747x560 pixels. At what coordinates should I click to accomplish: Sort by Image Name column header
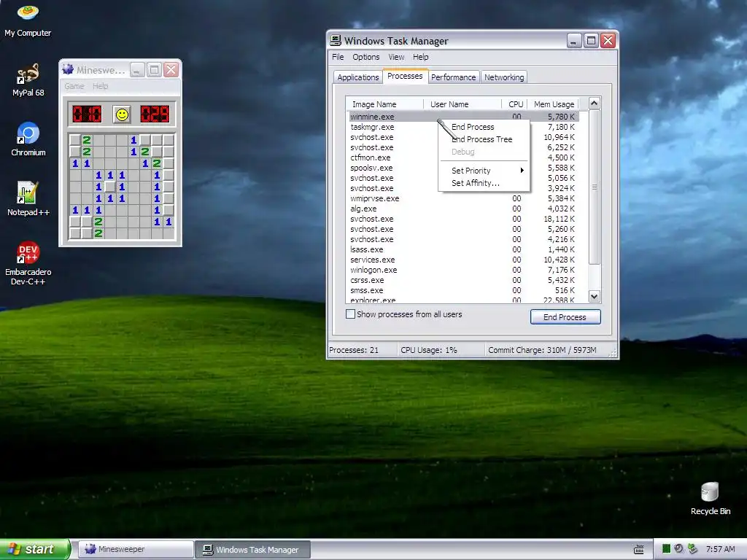(x=384, y=104)
